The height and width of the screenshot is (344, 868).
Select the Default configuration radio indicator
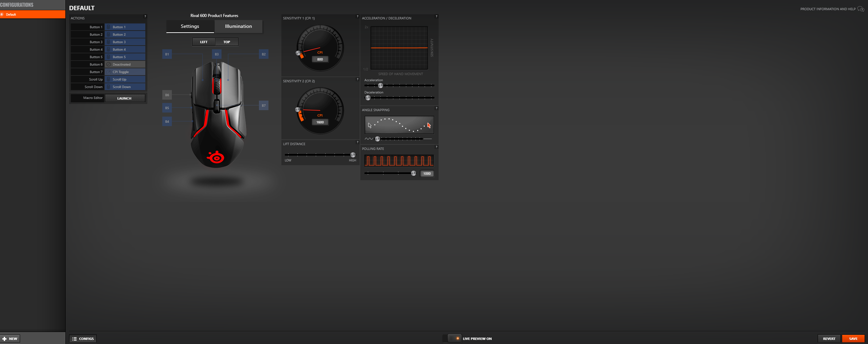coord(2,14)
